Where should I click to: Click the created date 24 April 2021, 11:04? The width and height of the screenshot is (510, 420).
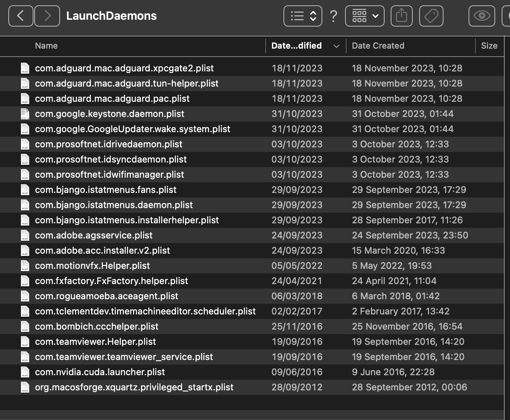(x=394, y=281)
